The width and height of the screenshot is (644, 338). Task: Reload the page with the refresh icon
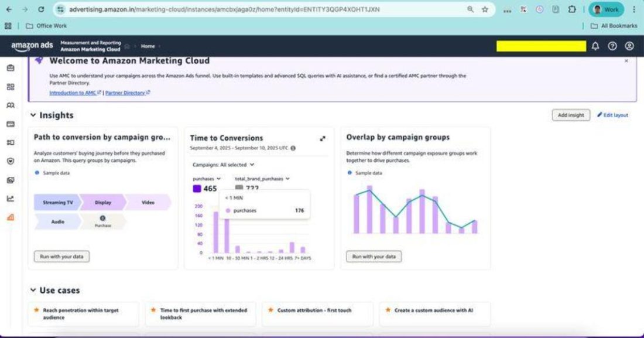point(41,9)
